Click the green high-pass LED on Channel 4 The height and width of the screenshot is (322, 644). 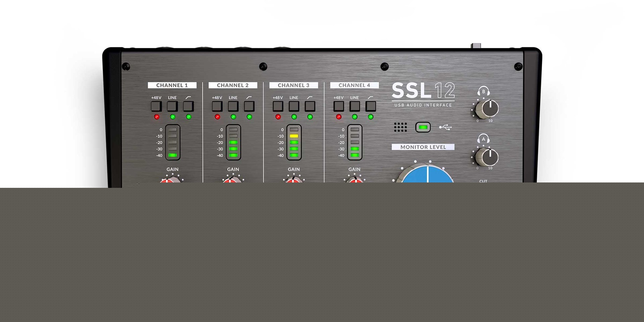(371, 117)
